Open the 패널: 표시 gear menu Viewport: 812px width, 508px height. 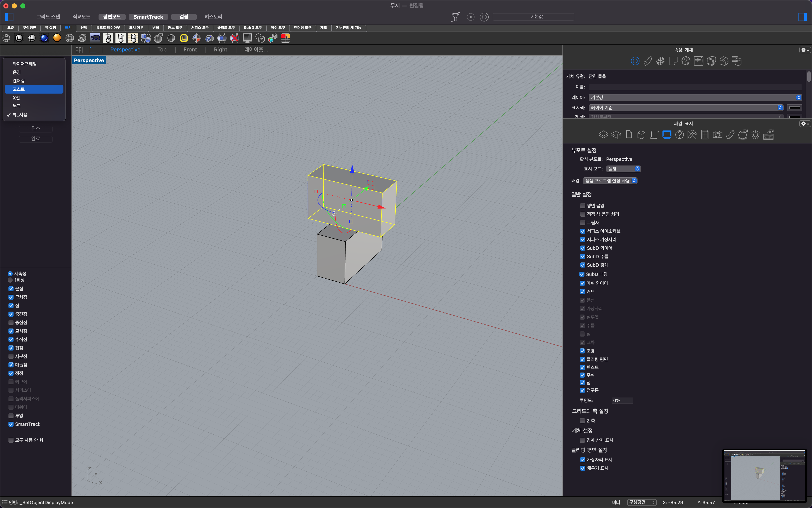(x=805, y=124)
